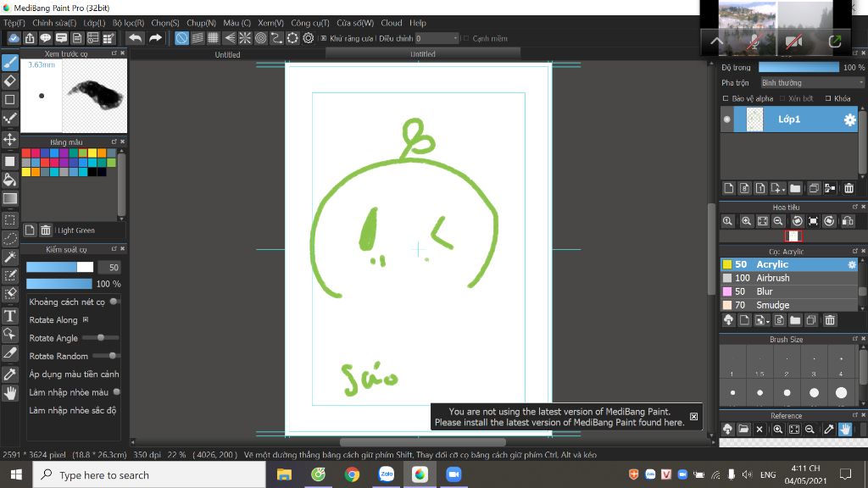Toggle Khóa lock checkbox

click(x=828, y=98)
